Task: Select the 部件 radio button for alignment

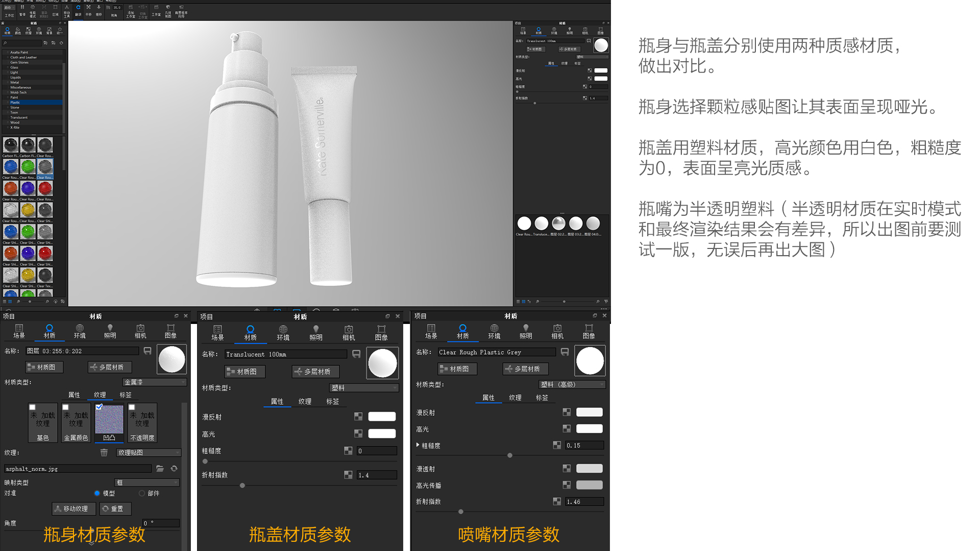Action: (x=142, y=493)
